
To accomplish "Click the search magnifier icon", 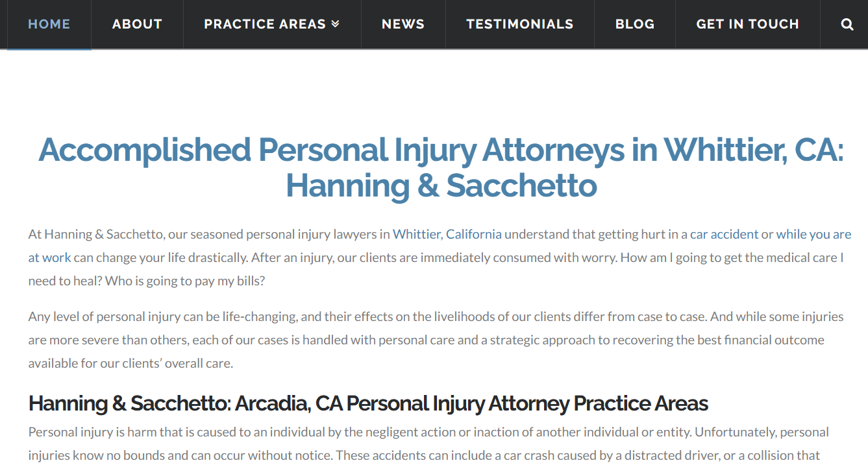I will coord(847,25).
